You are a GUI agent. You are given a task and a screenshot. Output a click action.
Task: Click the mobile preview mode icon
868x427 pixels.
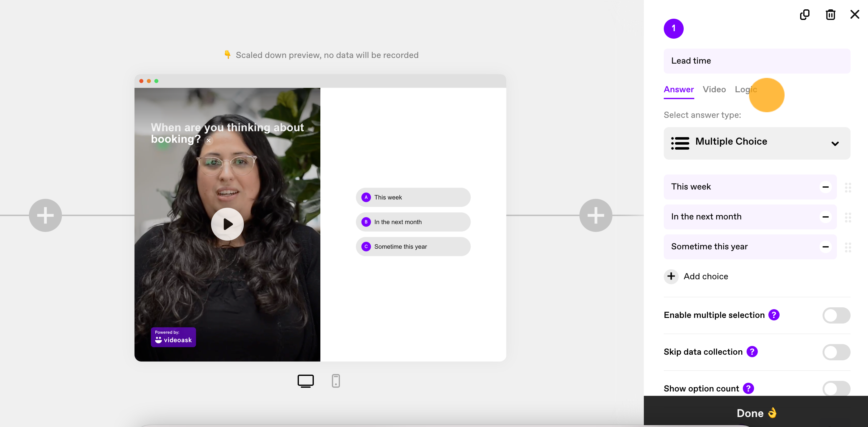pyautogui.click(x=336, y=381)
